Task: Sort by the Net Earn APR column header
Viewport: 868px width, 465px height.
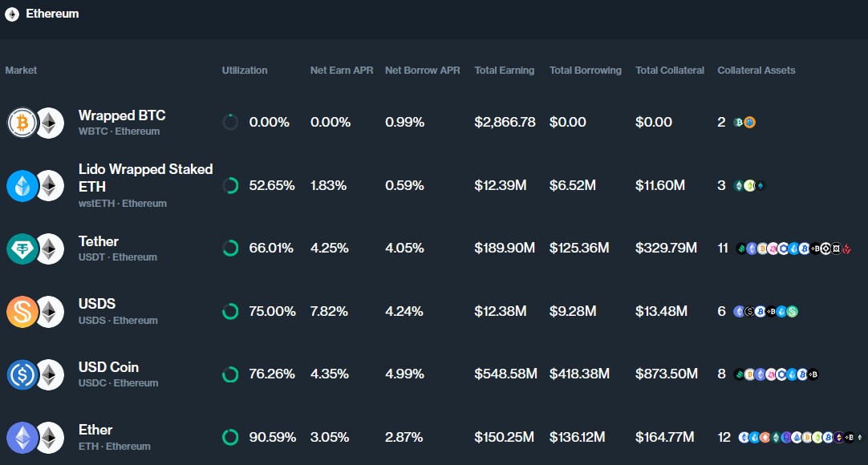Action: [x=342, y=71]
